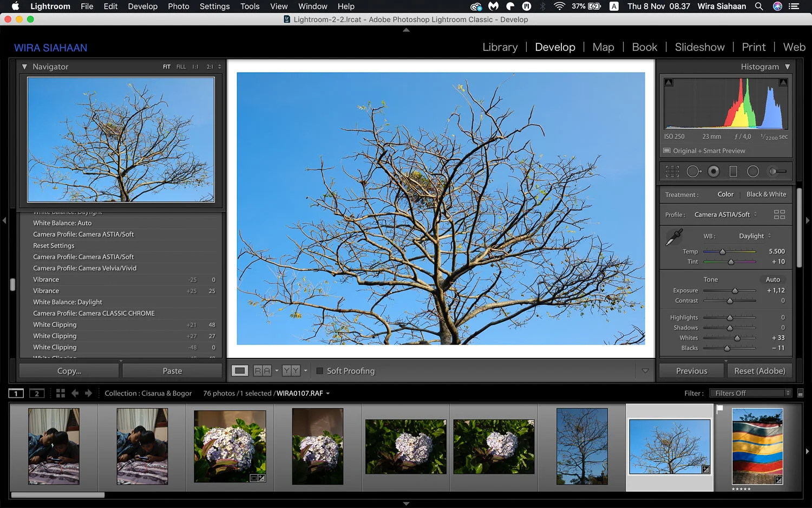
Task: Open macOS Notification Center
Action: (794, 6)
